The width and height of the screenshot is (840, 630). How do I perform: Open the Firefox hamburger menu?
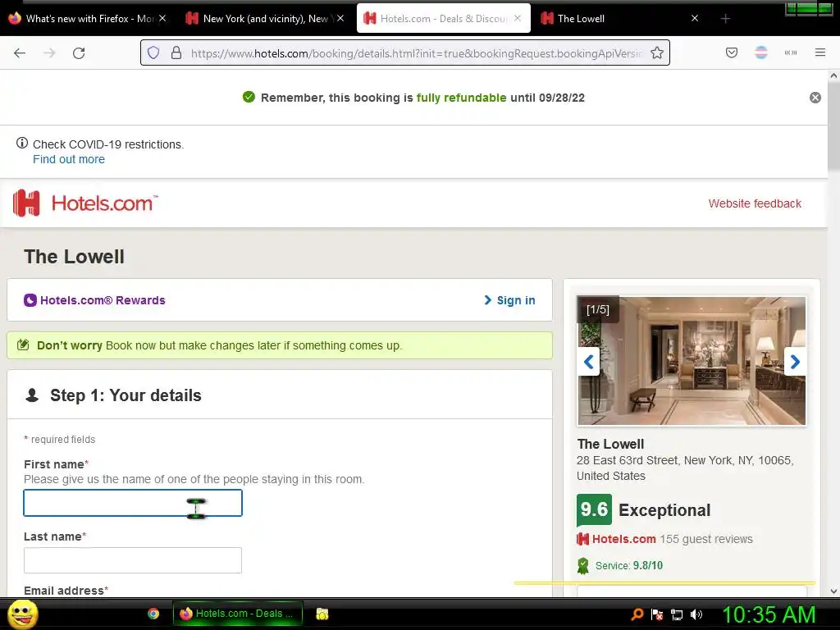[820, 52]
